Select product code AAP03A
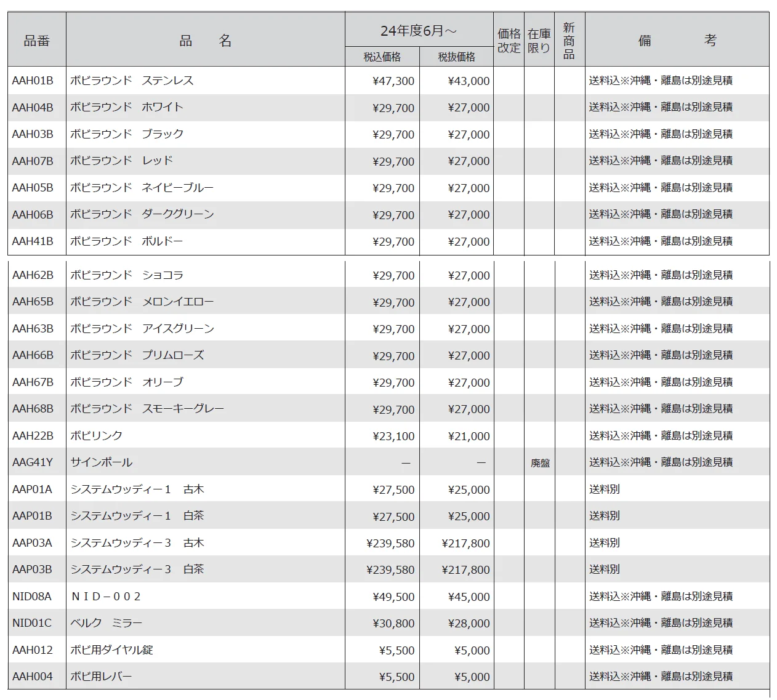777x700 pixels. tap(32, 543)
